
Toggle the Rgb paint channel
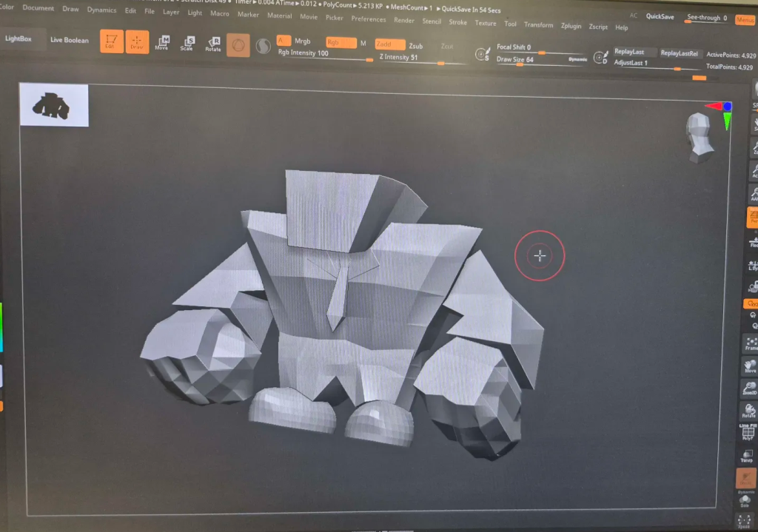[341, 43]
